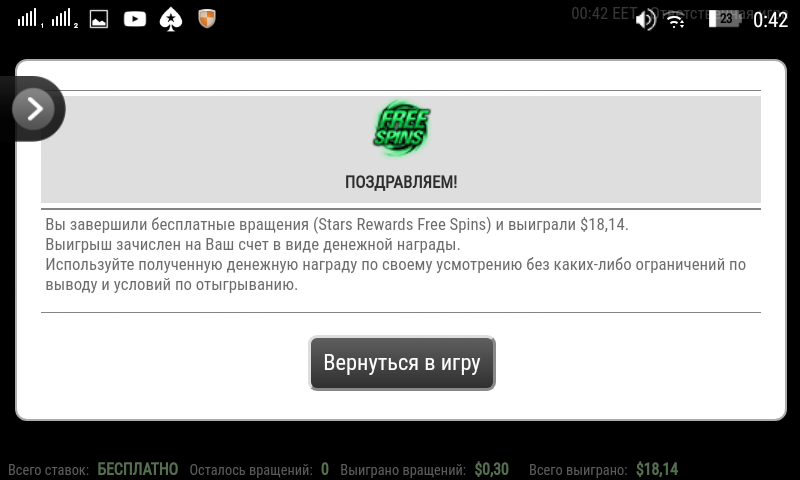Tap the speaker volume icon
Viewport: 800px width, 480px height.
[x=646, y=20]
